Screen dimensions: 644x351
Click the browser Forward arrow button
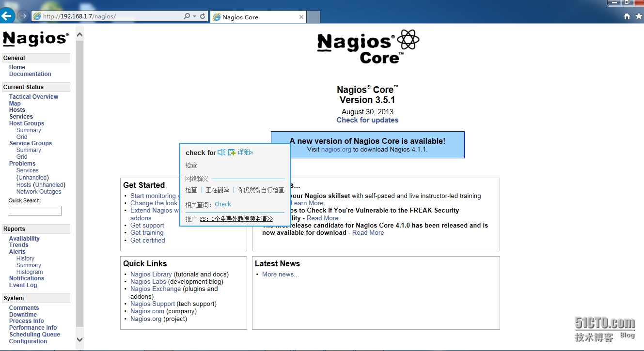(22, 16)
